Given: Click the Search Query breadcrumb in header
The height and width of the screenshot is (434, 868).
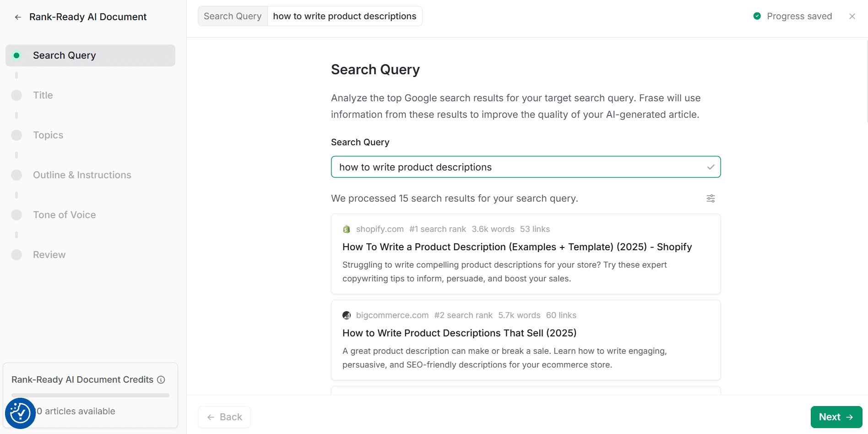Looking at the screenshot, I should click(x=233, y=16).
